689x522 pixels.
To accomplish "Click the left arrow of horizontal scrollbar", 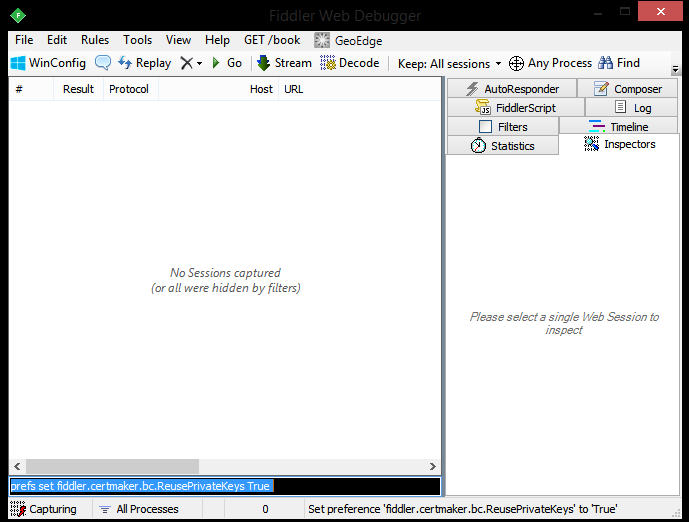I will (x=17, y=466).
